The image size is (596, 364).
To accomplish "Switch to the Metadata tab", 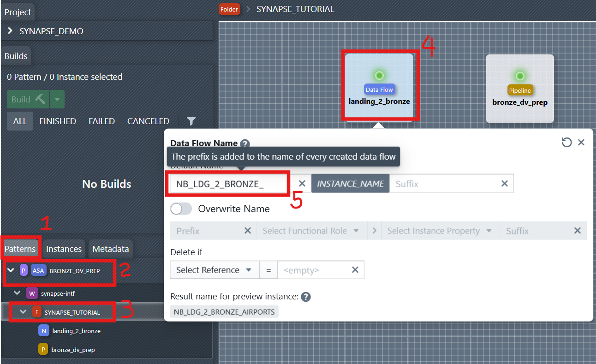I will 110,249.
